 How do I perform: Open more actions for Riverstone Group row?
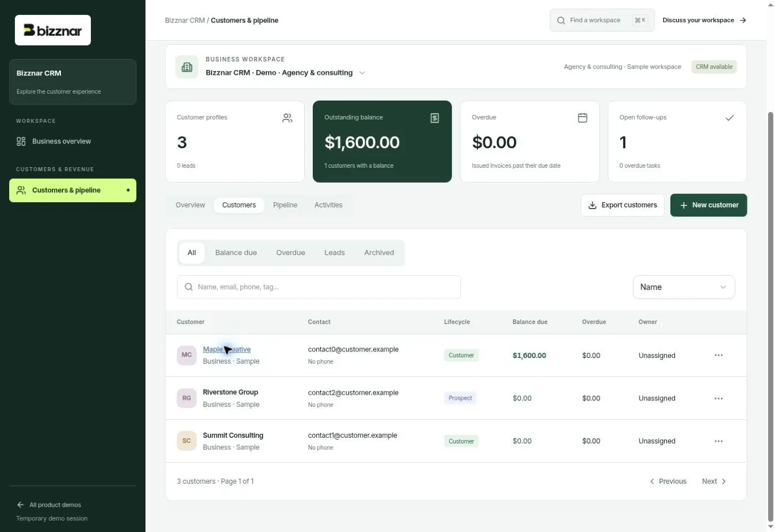coord(719,398)
